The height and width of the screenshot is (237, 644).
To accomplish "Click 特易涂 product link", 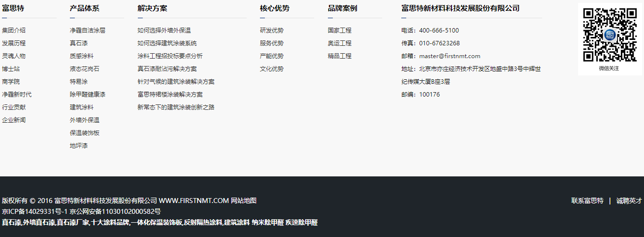I will pos(79,82).
